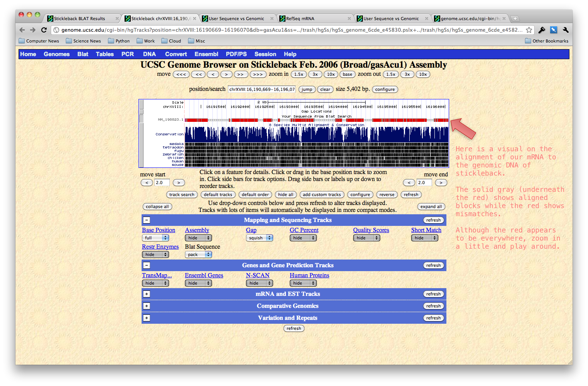The width and height of the screenshot is (588, 386).
Task: Open the wrench settings menu
Action: click(x=566, y=30)
